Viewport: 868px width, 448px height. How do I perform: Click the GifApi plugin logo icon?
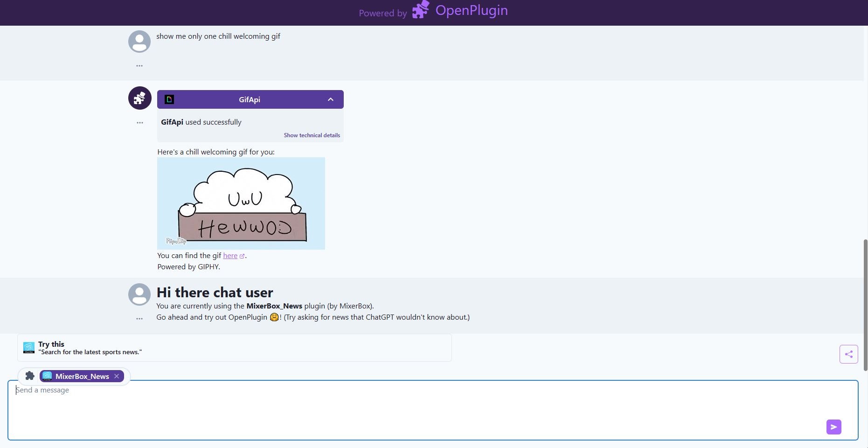169,99
